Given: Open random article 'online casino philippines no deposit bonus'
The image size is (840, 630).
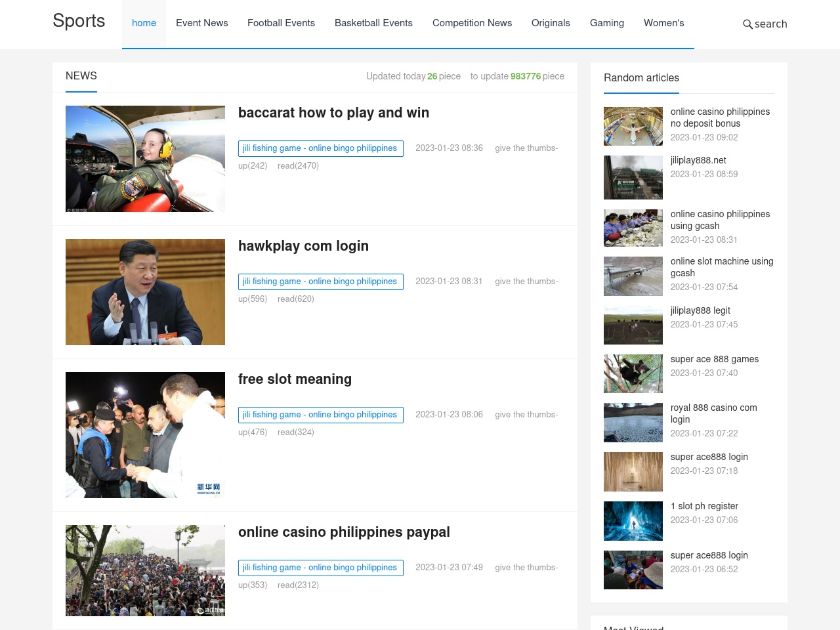Looking at the screenshot, I should pyautogui.click(x=720, y=117).
